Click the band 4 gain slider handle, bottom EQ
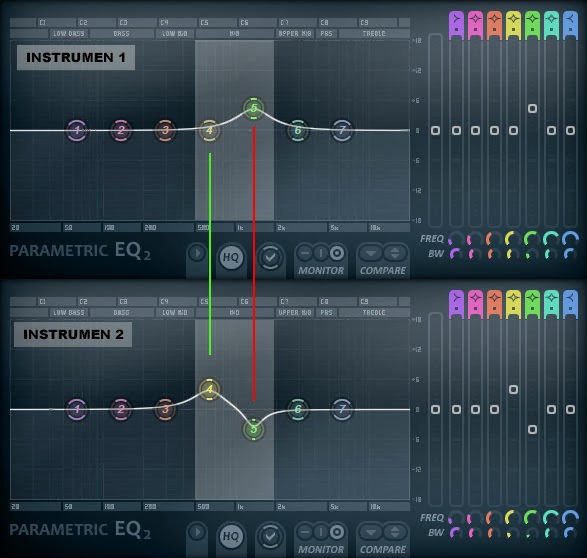Screen dimensions: 587x558 [513, 390]
